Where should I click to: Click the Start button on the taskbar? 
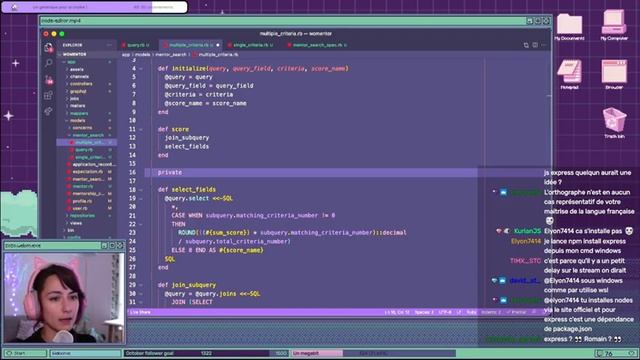(25, 353)
